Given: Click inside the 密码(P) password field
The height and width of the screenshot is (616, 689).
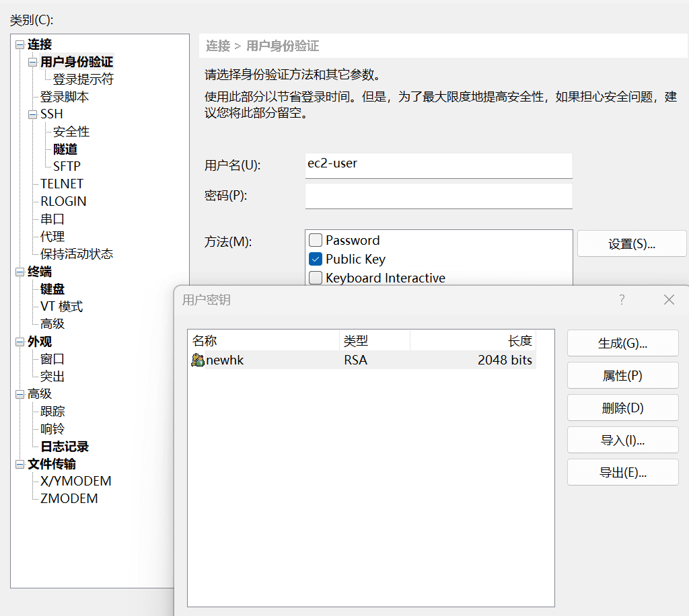Looking at the screenshot, I should pos(438,196).
